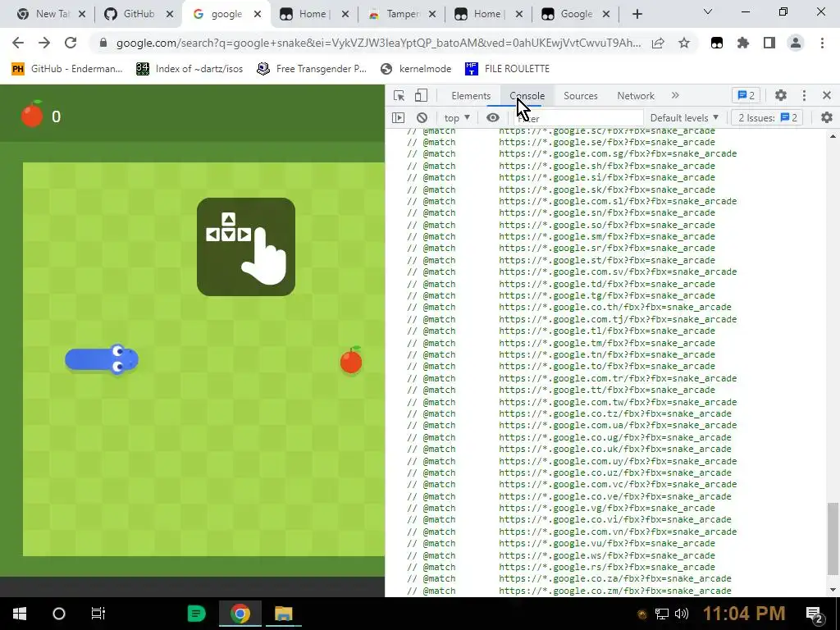The height and width of the screenshot is (630, 840).
Task: Click the inspect element picker icon
Action: coord(399,95)
